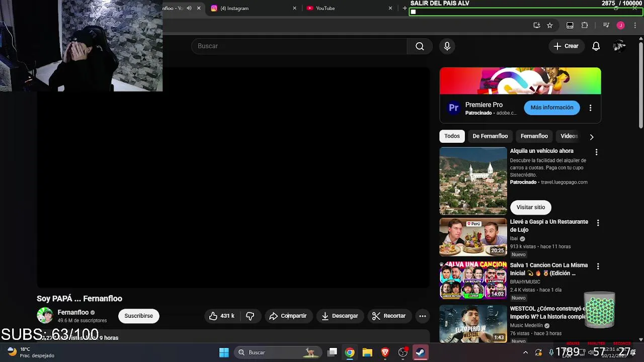
Task: Click the Premiere Pro ad banner image
Action: tap(520, 81)
